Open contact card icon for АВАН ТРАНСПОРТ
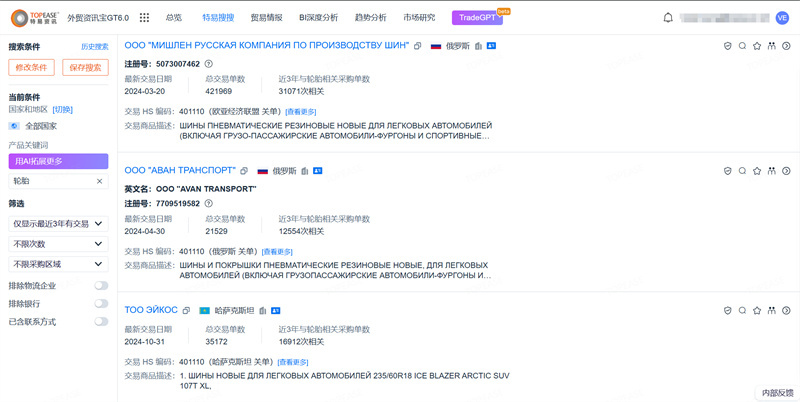Image resolution: width=800 pixels, height=402 pixels. [x=318, y=171]
